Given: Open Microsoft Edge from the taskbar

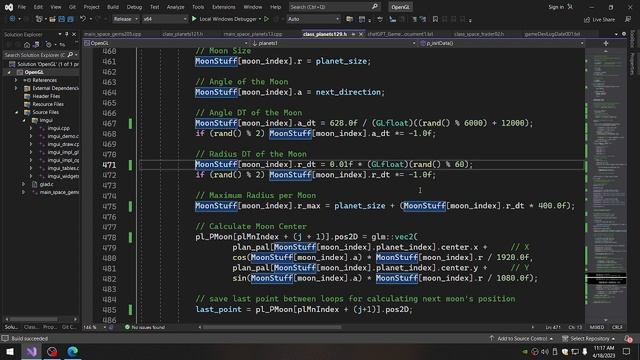Looking at the screenshot, I should pyautogui.click(x=73, y=351).
